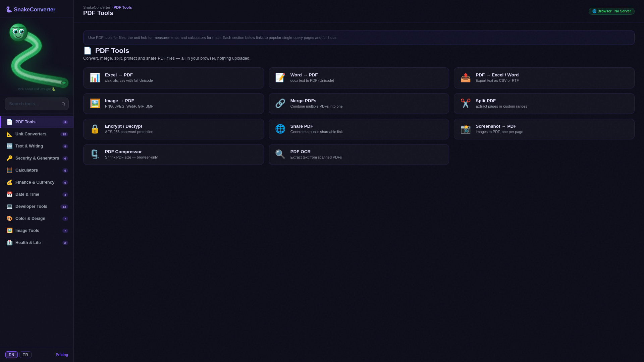Click the PDF Tools count badge 9

tap(65, 122)
